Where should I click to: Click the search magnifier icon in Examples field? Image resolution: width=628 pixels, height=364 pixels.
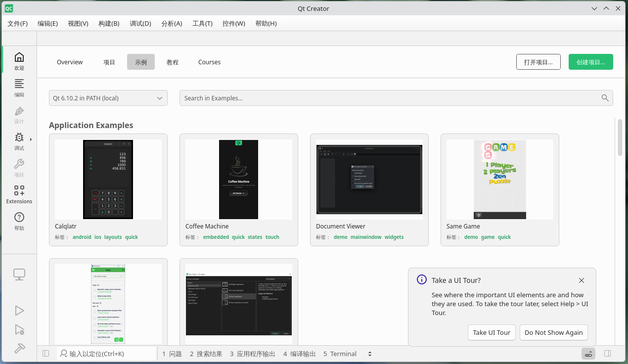tap(605, 98)
